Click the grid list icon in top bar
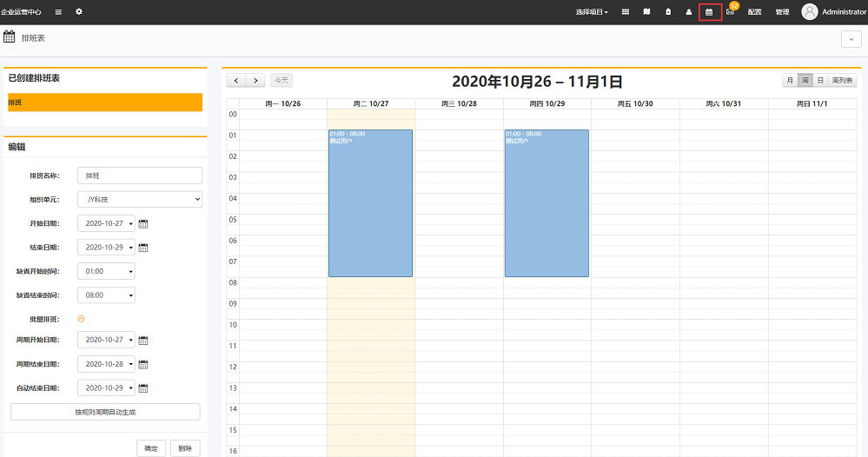 pos(625,12)
